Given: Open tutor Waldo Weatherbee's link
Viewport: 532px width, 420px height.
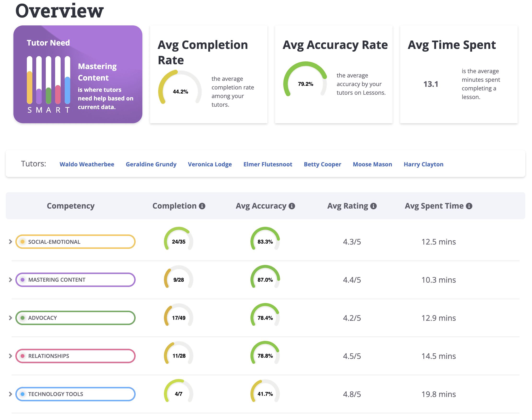Looking at the screenshot, I should click(87, 164).
